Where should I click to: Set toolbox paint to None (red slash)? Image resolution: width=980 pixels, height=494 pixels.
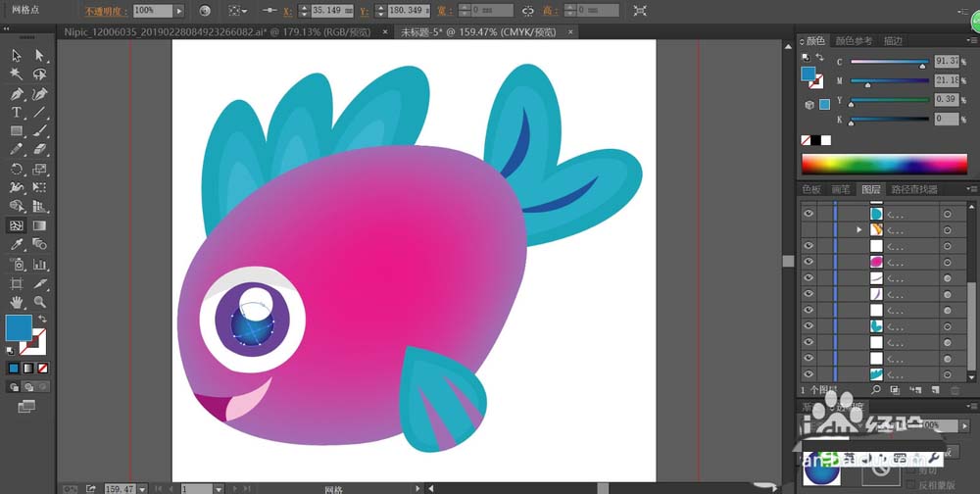42,369
